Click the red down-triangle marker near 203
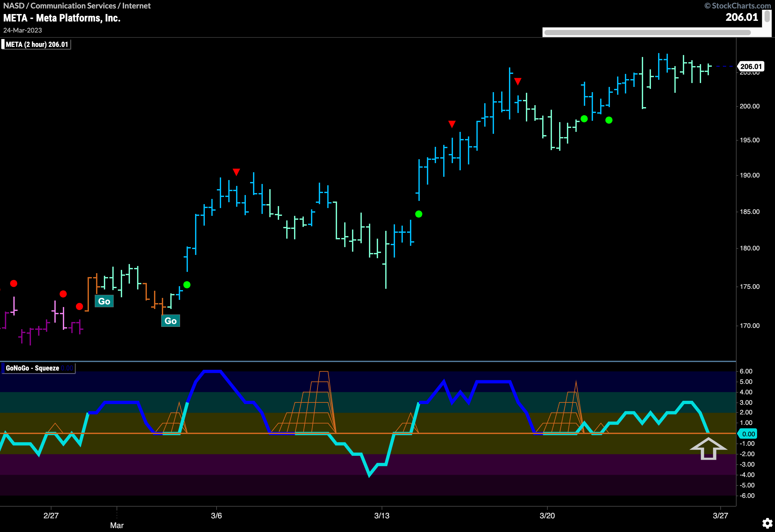The height and width of the screenshot is (532, 775). coord(517,81)
